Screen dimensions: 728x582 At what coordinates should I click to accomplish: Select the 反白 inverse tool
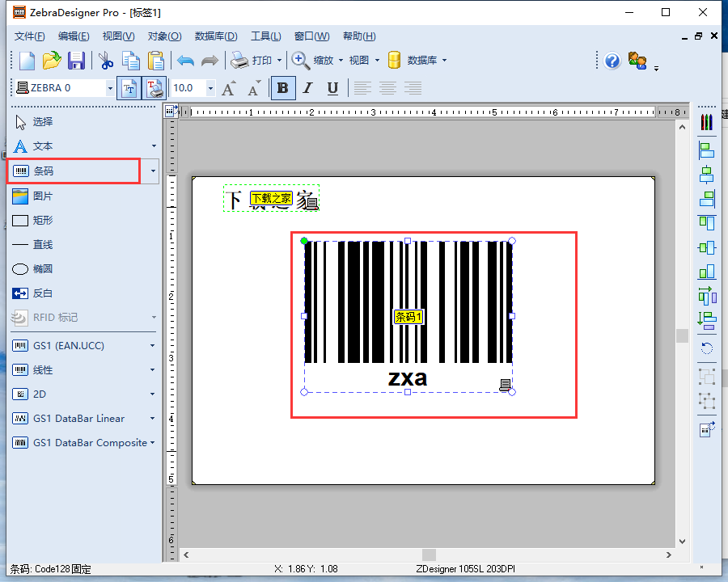43,293
